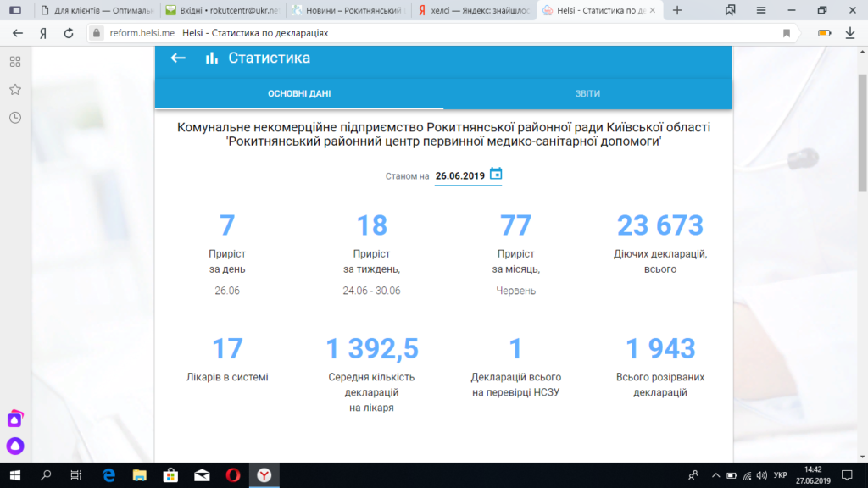Click the page vertical scrollbar thumb
The width and height of the screenshot is (868, 488).
(862, 133)
